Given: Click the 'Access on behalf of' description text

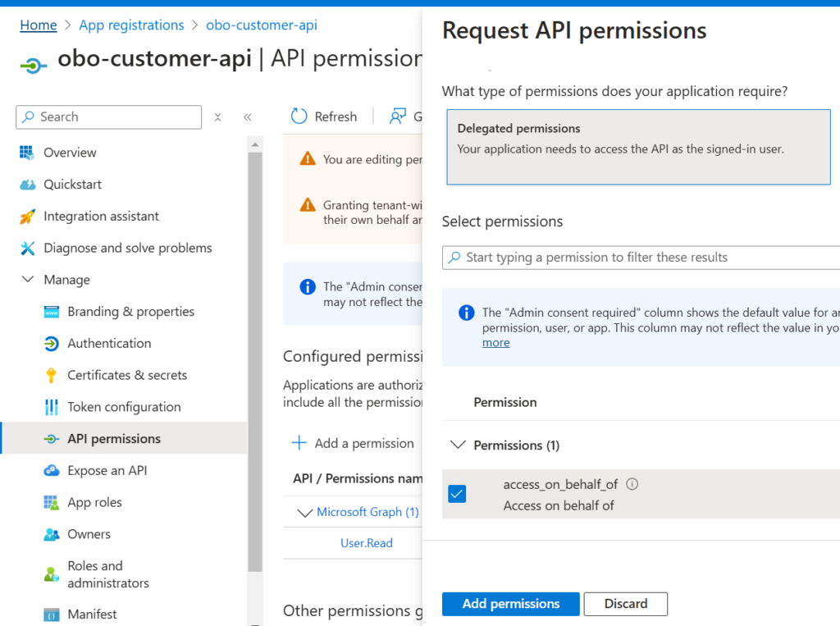Looking at the screenshot, I should point(558,505).
